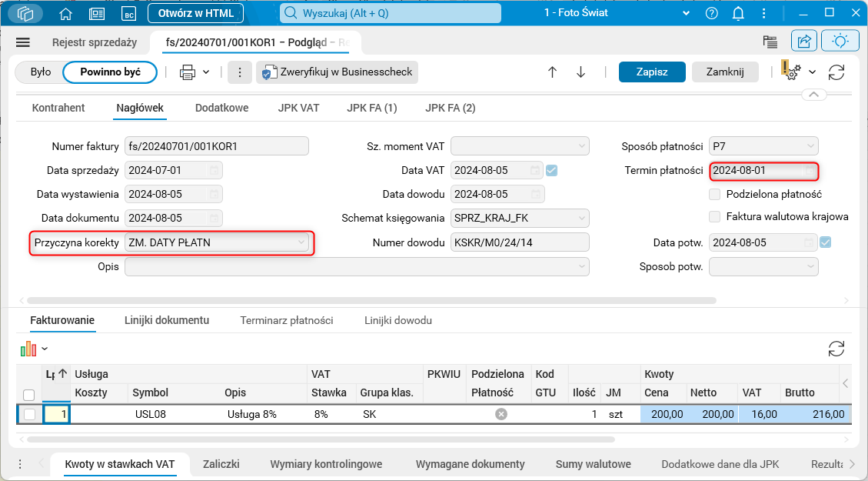The image size is (868, 481).
Task: Toggle checkbox next to Data VAT
Action: click(551, 171)
